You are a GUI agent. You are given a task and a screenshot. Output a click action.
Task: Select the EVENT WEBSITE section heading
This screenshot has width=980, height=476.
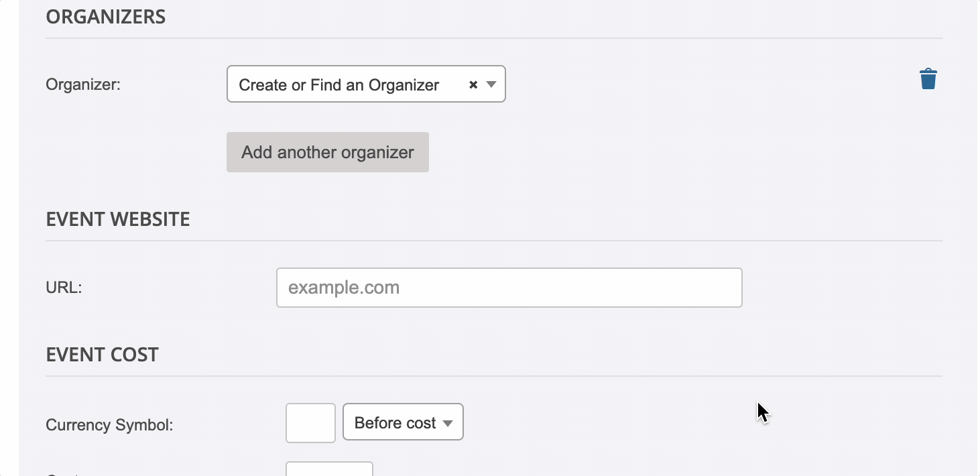(118, 219)
